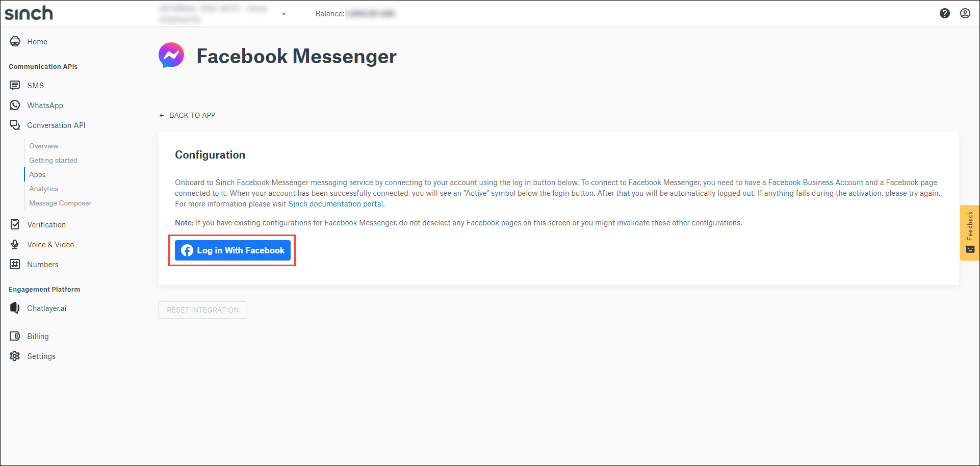980x466 pixels.
Task: Click the Facebook Messenger logo icon
Action: point(171,55)
